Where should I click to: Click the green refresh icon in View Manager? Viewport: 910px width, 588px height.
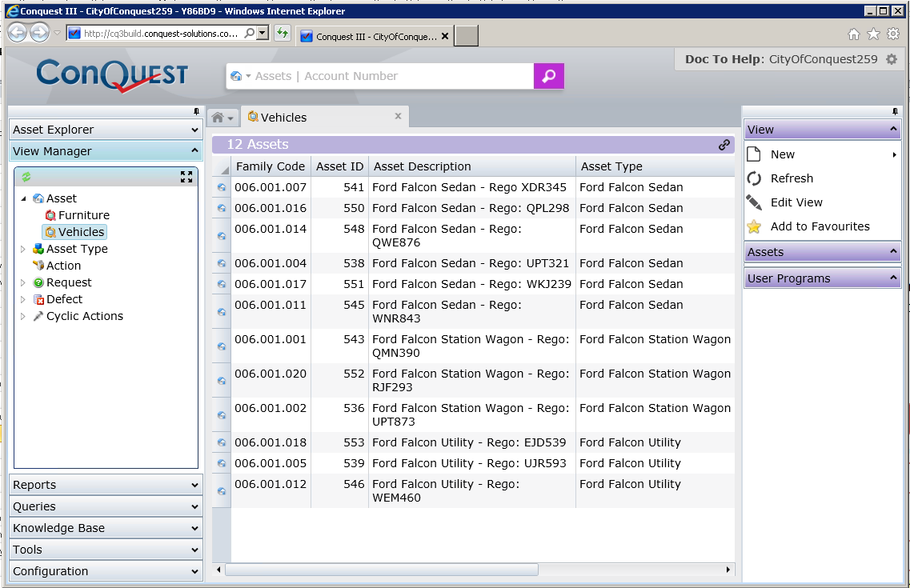click(26, 177)
